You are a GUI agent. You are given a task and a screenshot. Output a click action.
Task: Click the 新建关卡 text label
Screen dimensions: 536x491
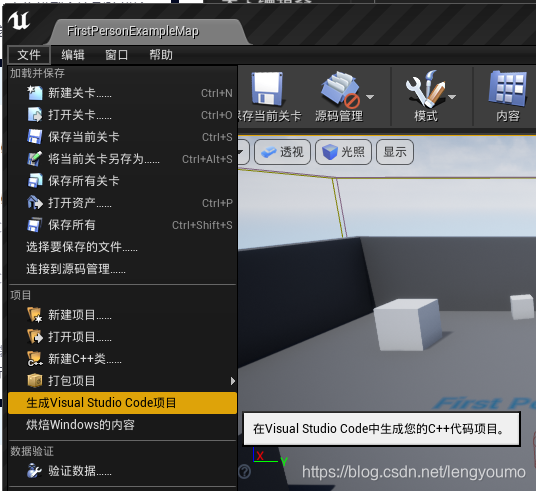click(80, 93)
